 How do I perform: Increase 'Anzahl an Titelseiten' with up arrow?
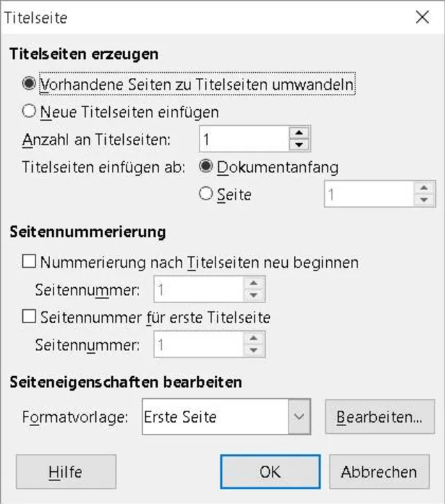(x=299, y=133)
